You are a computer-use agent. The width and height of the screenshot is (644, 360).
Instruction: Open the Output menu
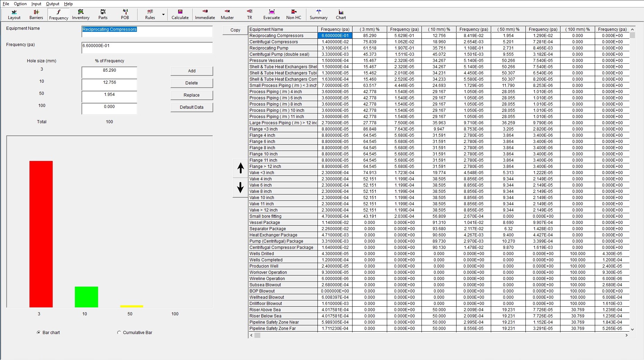(53, 4)
